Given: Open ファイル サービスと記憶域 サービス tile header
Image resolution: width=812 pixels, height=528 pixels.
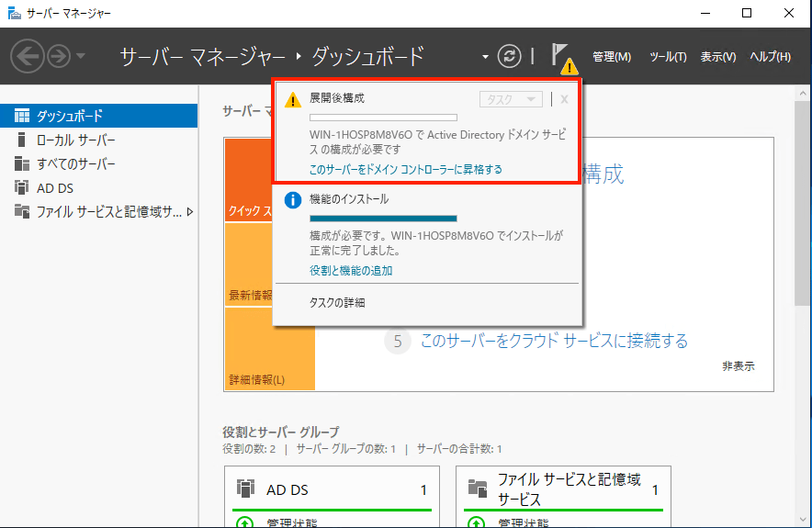Looking at the screenshot, I should pyautogui.click(x=563, y=489).
